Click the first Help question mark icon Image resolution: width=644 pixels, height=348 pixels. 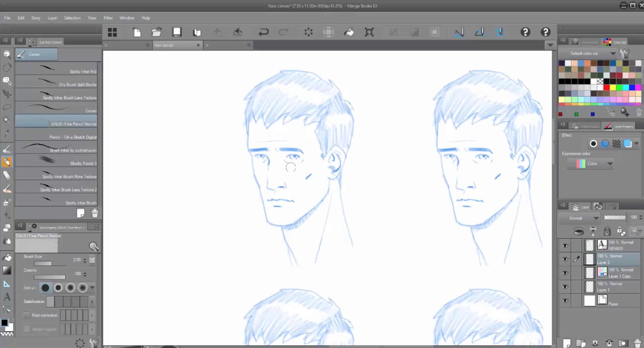click(x=525, y=32)
